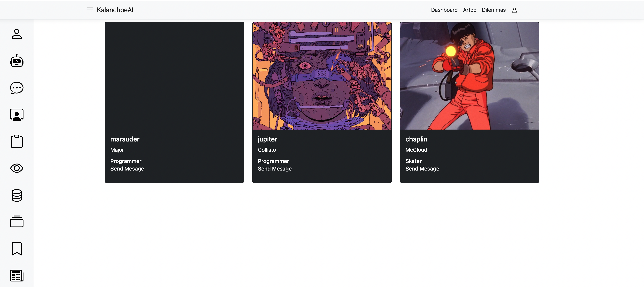Open the database sidebar icon
This screenshot has width=644, height=287.
[17, 195]
